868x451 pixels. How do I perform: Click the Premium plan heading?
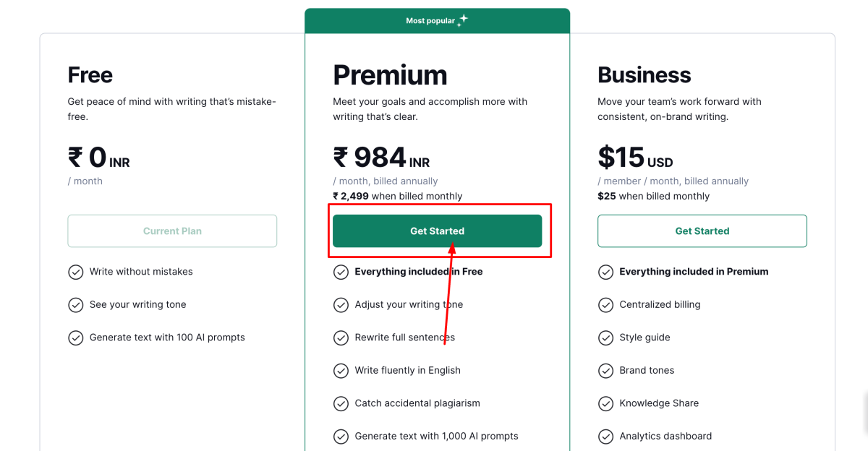[x=390, y=75]
